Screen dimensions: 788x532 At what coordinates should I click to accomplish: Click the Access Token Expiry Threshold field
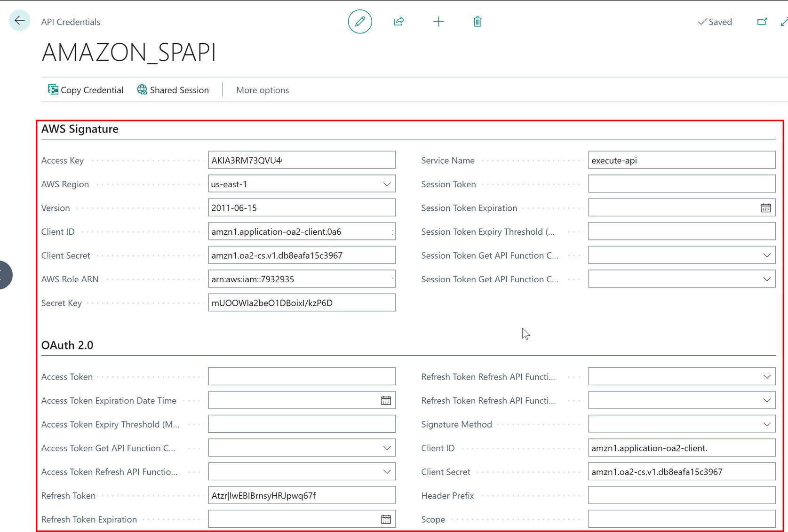(x=302, y=424)
